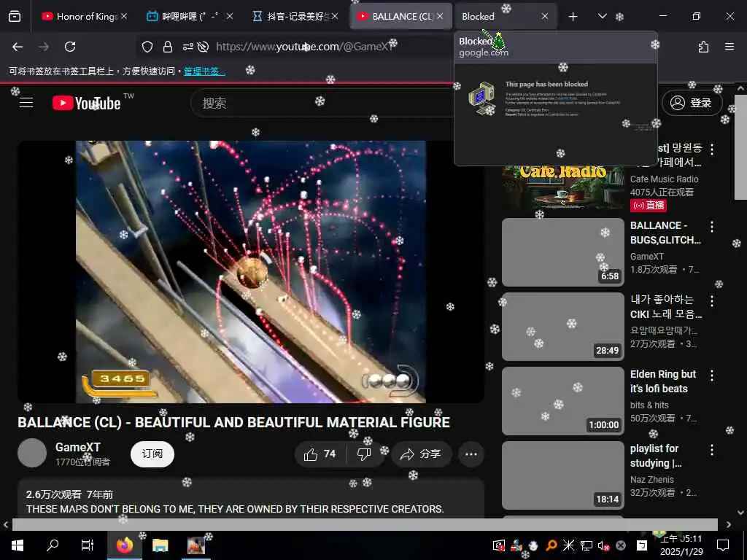Open the browser extensions panel
The height and width of the screenshot is (560, 747).
[x=704, y=47]
